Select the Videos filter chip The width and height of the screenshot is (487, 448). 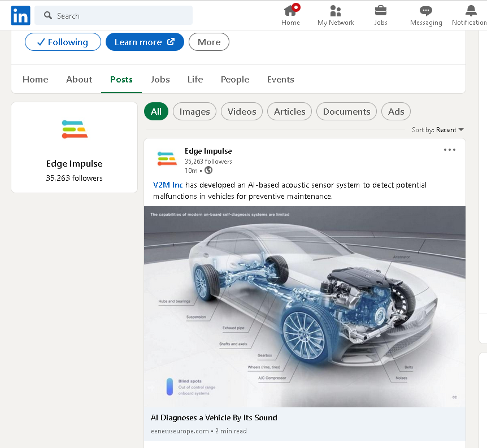pos(242,111)
